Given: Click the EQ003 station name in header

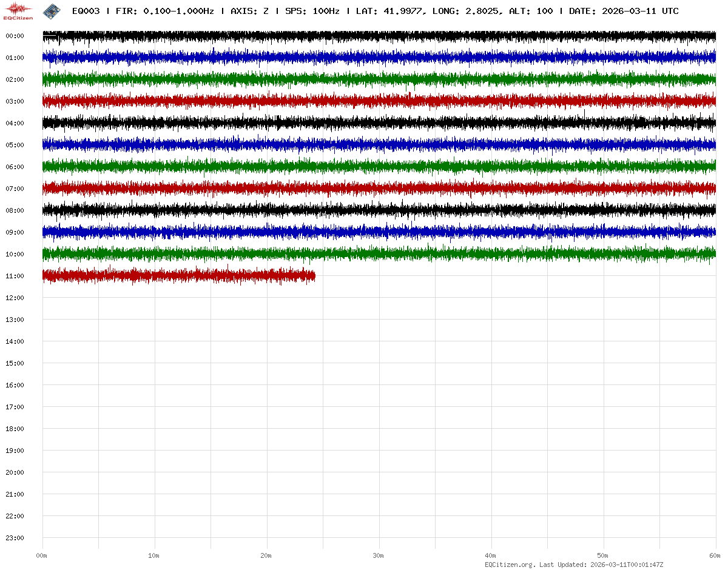Looking at the screenshot, I should (86, 11).
